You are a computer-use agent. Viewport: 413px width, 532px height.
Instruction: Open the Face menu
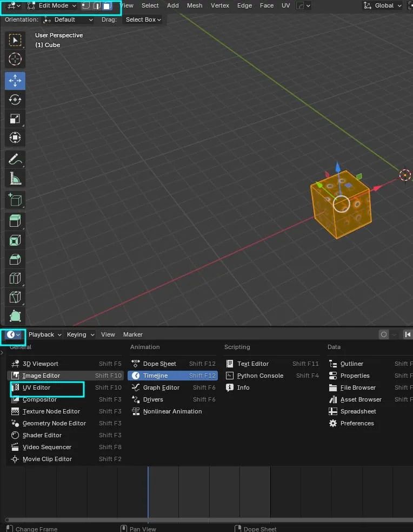click(267, 6)
